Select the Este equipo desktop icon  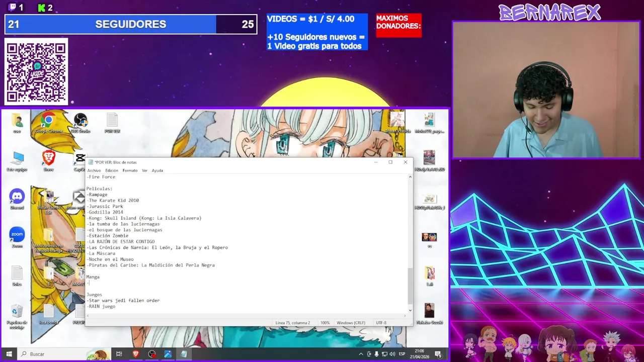pos(17,161)
